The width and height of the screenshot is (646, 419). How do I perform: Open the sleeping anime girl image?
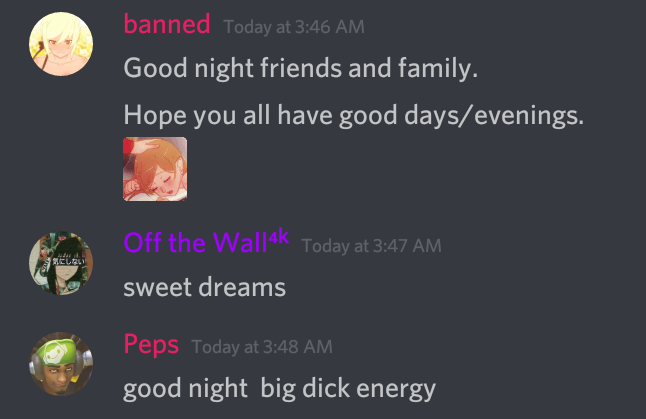pos(155,169)
